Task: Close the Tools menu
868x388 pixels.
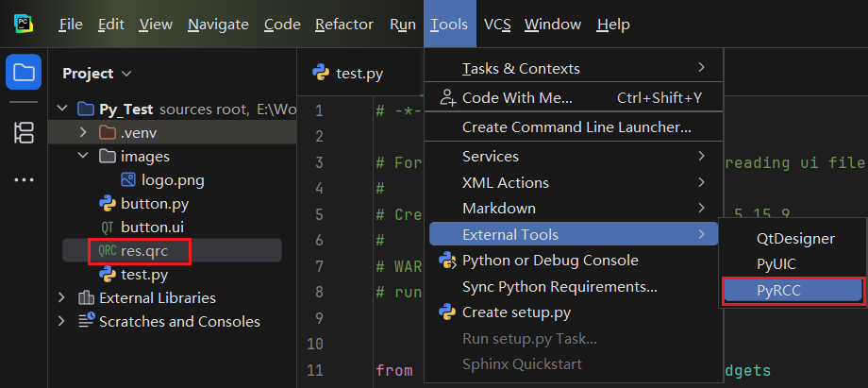Action: pos(449,25)
